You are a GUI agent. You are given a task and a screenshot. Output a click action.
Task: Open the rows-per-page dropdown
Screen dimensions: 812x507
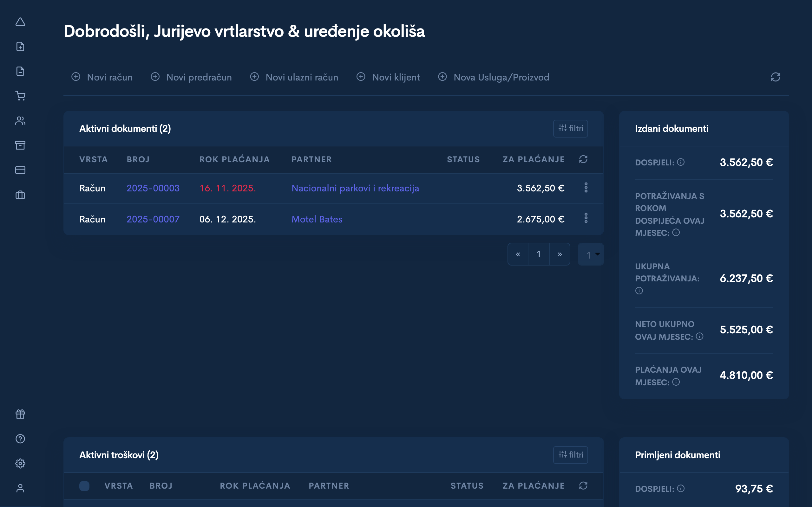click(591, 254)
